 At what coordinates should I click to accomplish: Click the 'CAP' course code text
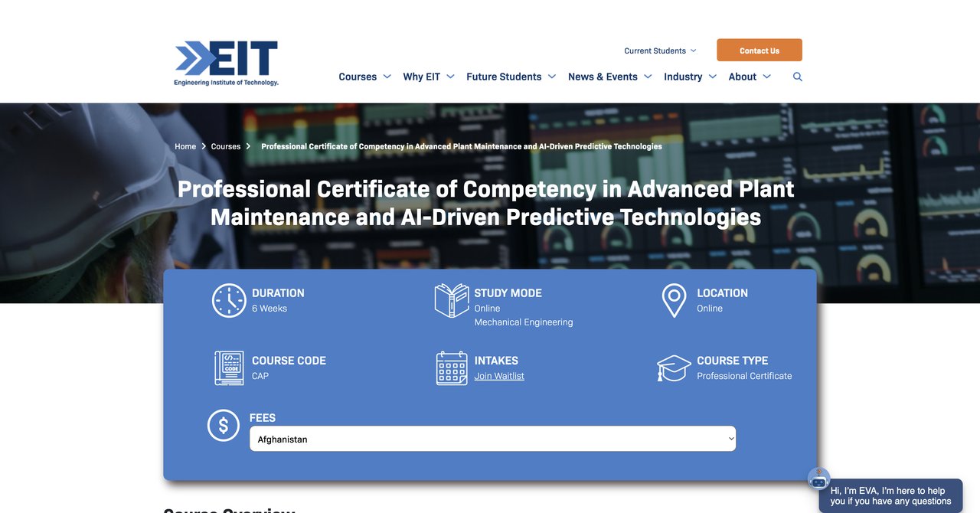click(260, 376)
